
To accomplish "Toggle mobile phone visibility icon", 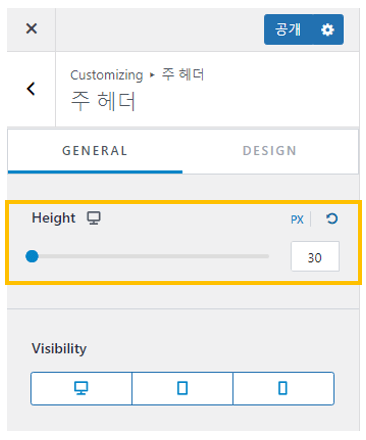I will coord(283,389).
